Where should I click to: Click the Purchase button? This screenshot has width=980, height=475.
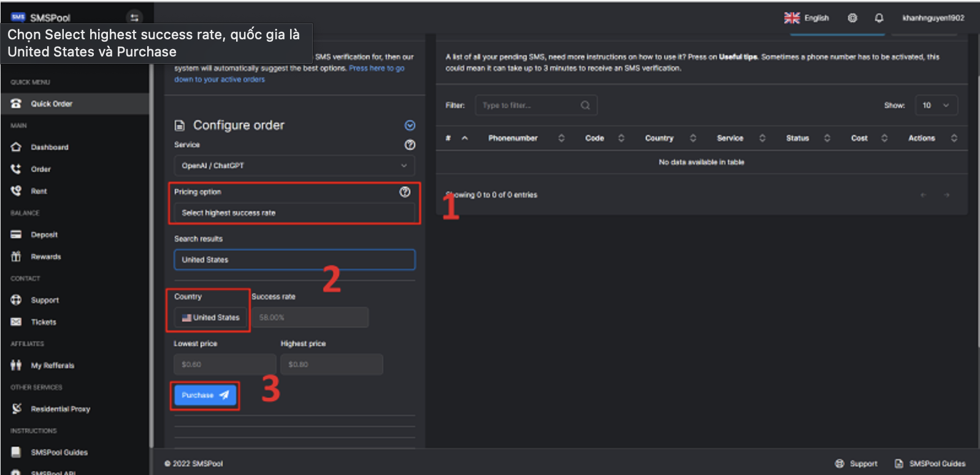click(x=204, y=395)
